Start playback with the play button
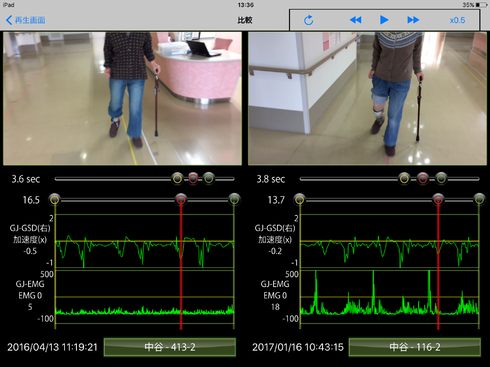 (x=384, y=20)
